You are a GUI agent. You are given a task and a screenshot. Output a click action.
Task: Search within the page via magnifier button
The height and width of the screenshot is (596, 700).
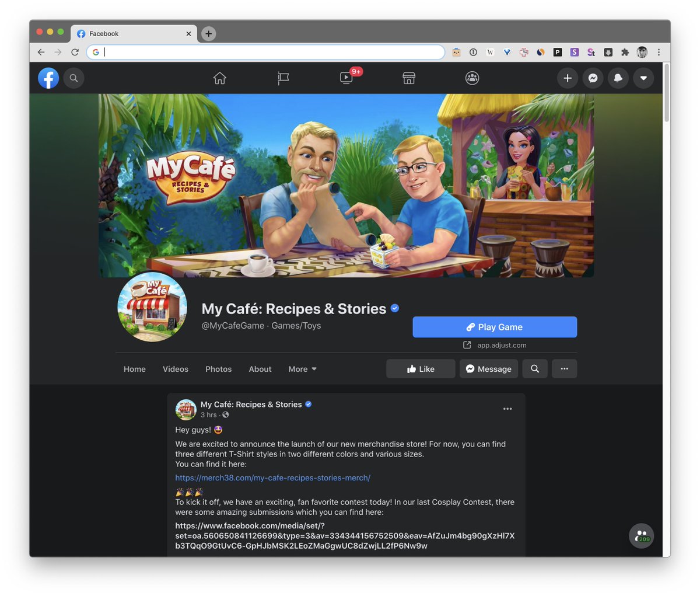click(535, 369)
